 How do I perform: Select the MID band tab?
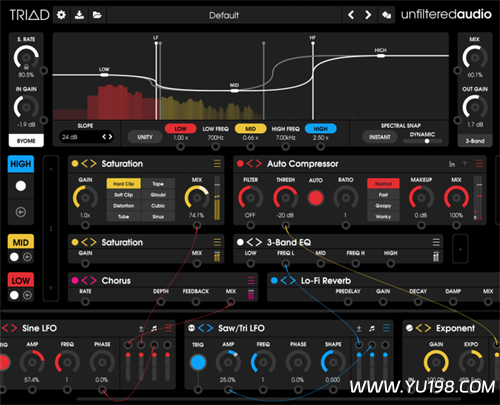[x=21, y=242]
